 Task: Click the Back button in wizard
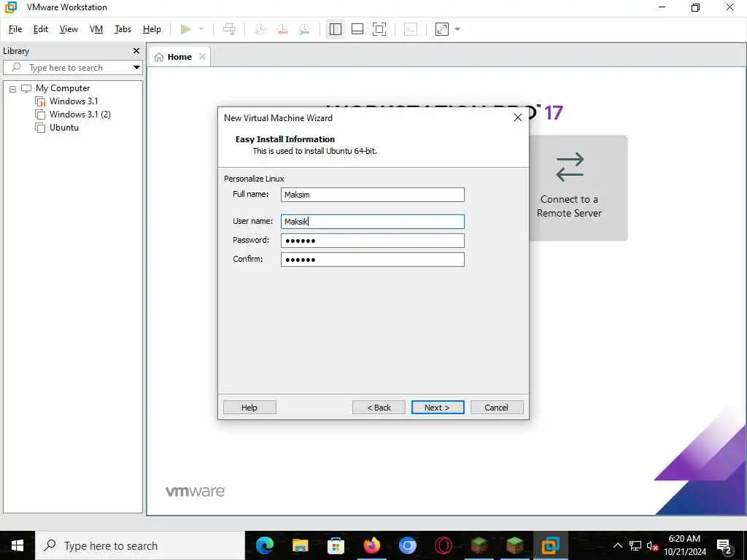[379, 408]
